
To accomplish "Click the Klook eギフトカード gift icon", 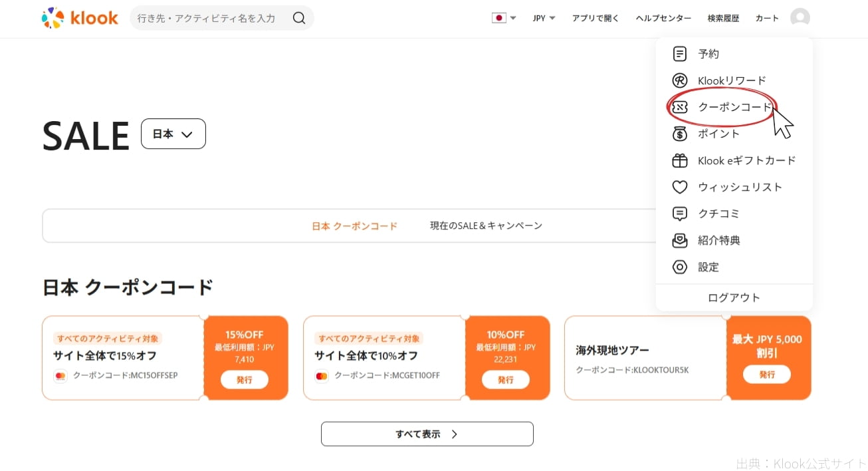I will click(x=679, y=160).
